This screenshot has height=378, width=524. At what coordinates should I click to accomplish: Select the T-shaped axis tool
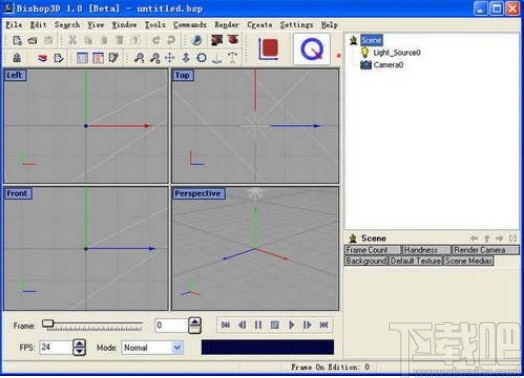pos(233,57)
